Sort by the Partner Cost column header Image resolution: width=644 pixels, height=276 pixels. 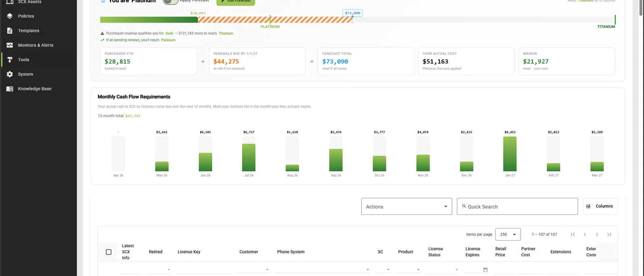click(x=528, y=252)
